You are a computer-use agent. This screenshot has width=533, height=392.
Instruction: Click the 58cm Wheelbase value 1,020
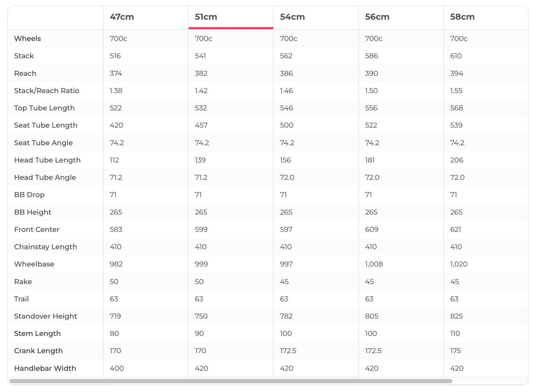click(459, 264)
